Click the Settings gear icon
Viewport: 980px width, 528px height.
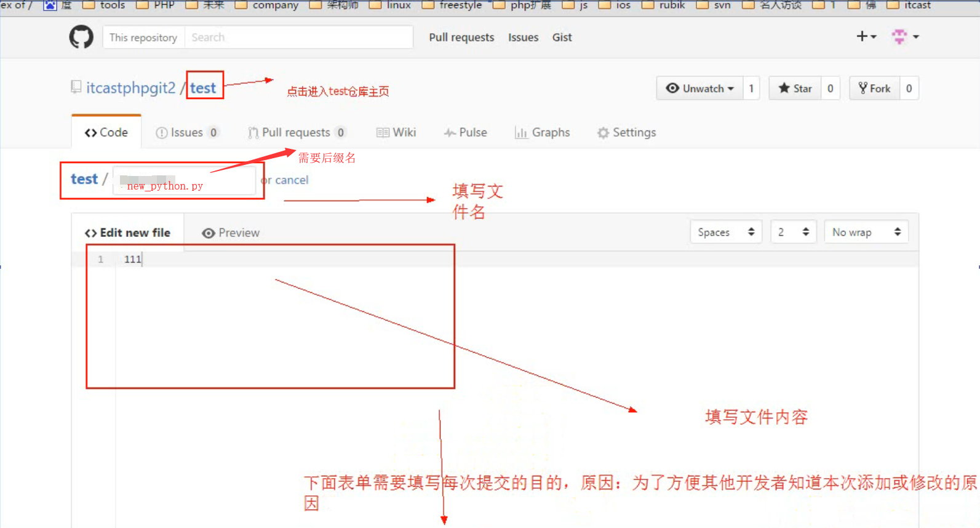(x=603, y=133)
